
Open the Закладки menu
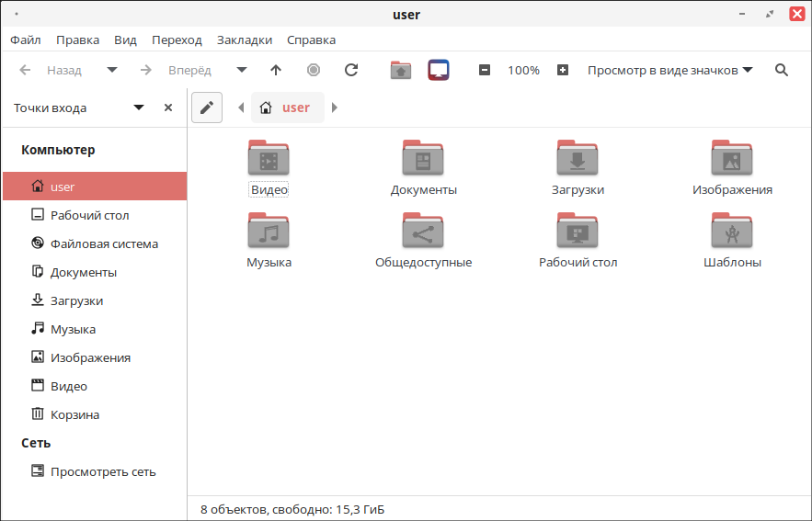click(245, 40)
